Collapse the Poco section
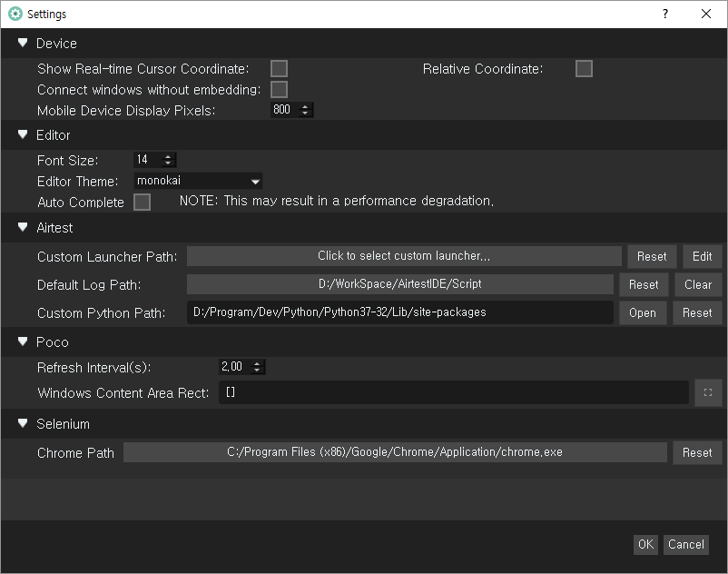 pyautogui.click(x=23, y=341)
